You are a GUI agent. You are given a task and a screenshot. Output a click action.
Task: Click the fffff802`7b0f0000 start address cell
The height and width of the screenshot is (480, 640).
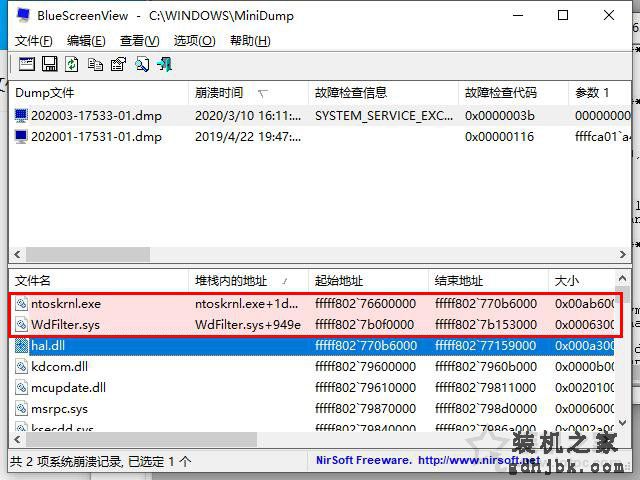point(365,324)
